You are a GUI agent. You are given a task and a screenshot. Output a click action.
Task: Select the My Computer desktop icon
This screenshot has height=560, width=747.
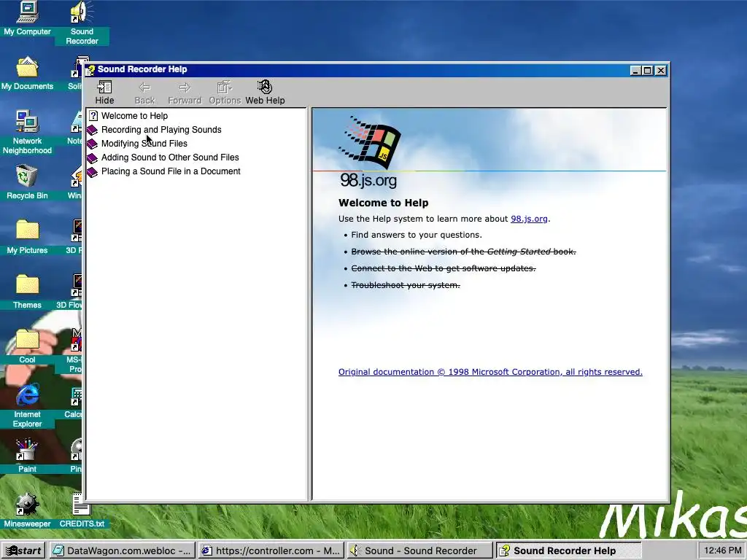[x=27, y=19]
